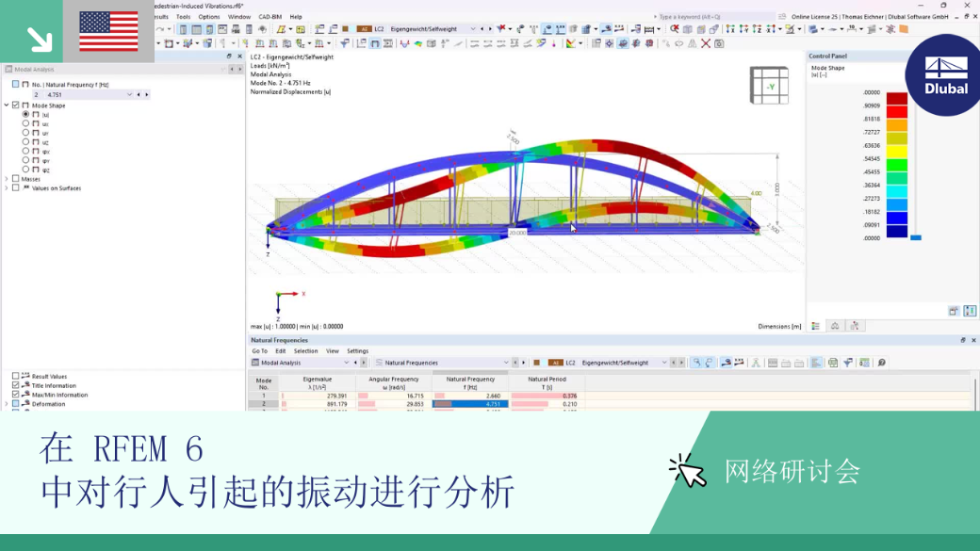Click the yellow color swatch in legend

click(x=897, y=152)
